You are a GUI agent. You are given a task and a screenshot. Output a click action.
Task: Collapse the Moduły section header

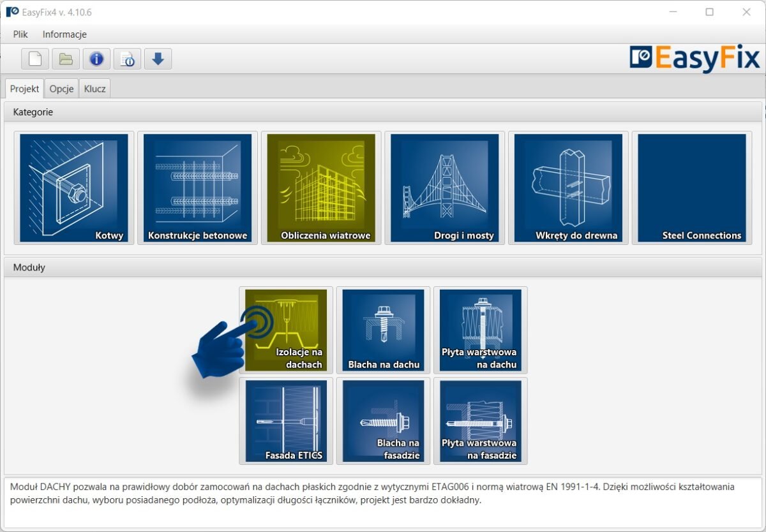tap(383, 267)
